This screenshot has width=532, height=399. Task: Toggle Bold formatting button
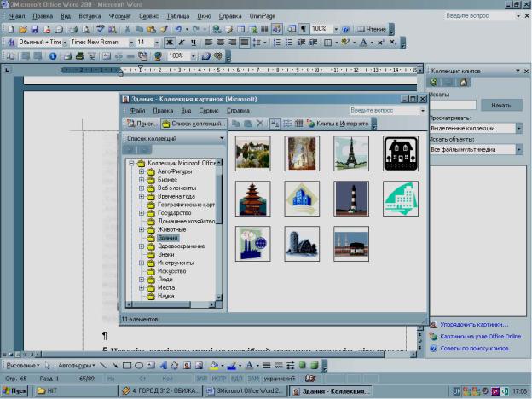click(x=170, y=43)
